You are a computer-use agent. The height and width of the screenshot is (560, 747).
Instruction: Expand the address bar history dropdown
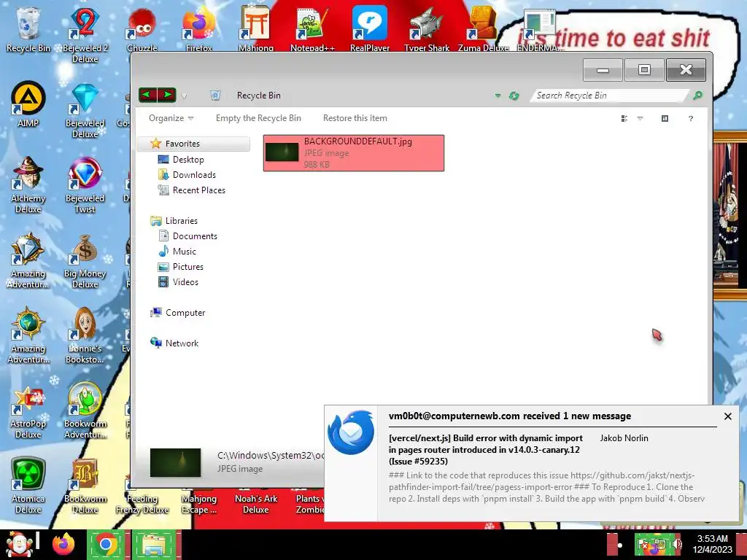tap(498, 96)
